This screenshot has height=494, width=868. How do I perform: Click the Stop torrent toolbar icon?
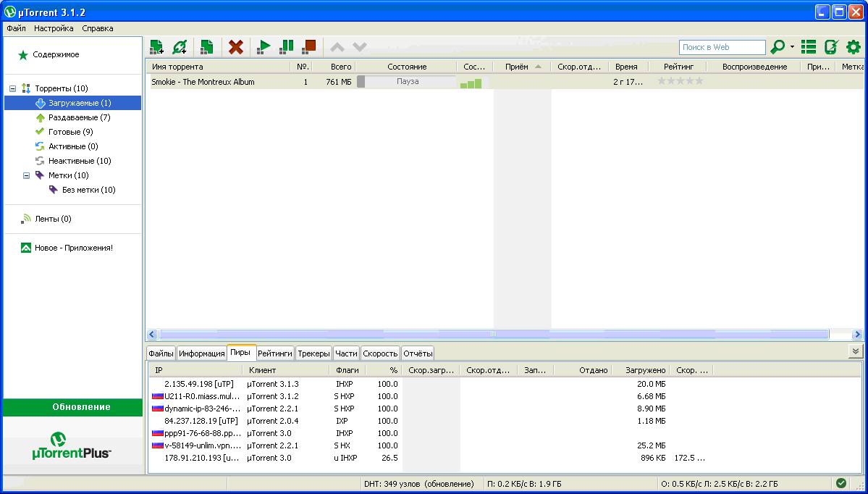click(309, 47)
